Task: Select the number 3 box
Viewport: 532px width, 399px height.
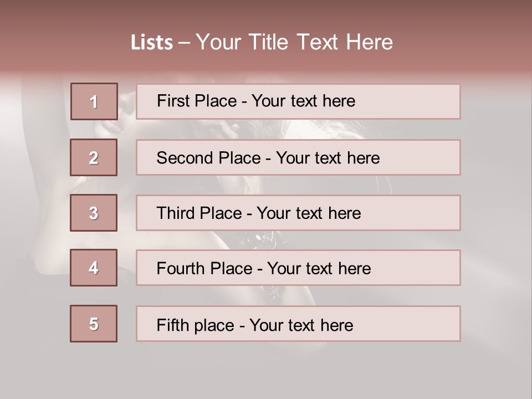Action: tap(94, 213)
